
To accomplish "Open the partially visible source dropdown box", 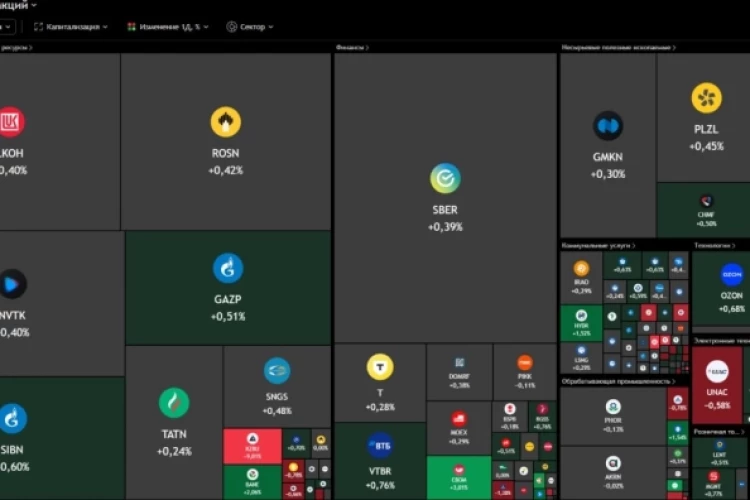I will pyautogui.click(x=7, y=27).
